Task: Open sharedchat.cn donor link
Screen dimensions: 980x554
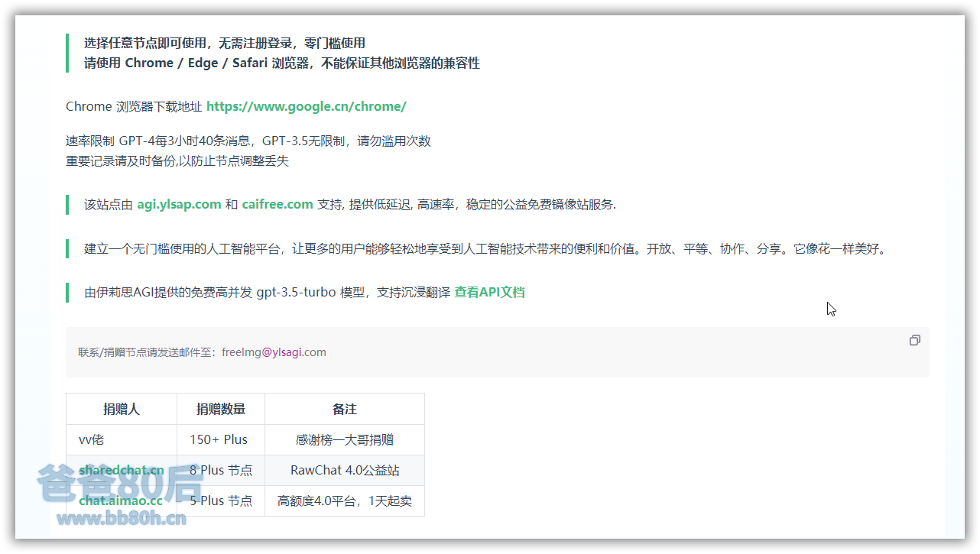Action: pos(122,470)
